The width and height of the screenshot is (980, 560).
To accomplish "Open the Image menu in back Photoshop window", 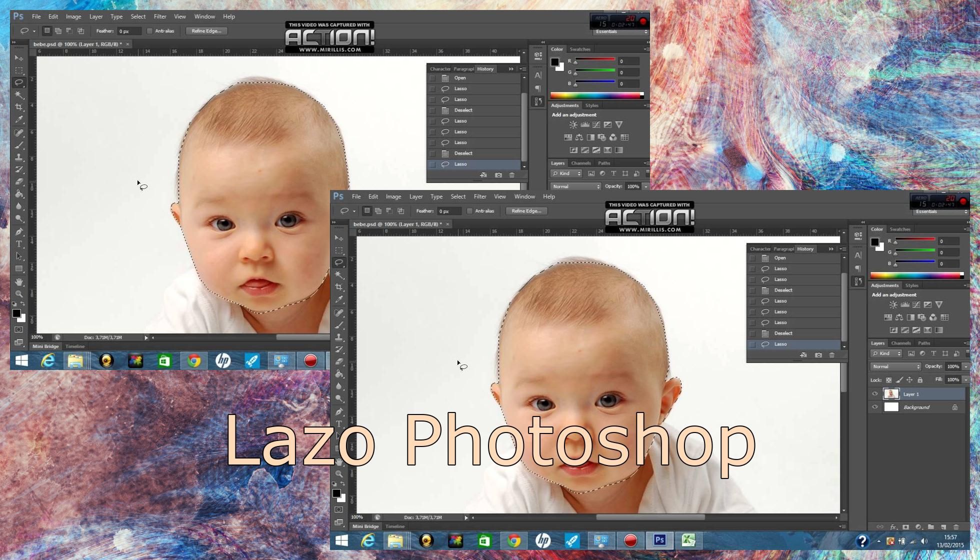I will tap(73, 16).
